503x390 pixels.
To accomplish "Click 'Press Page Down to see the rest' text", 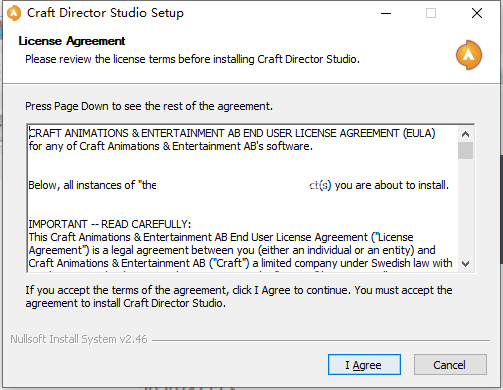I will coord(149,106).
